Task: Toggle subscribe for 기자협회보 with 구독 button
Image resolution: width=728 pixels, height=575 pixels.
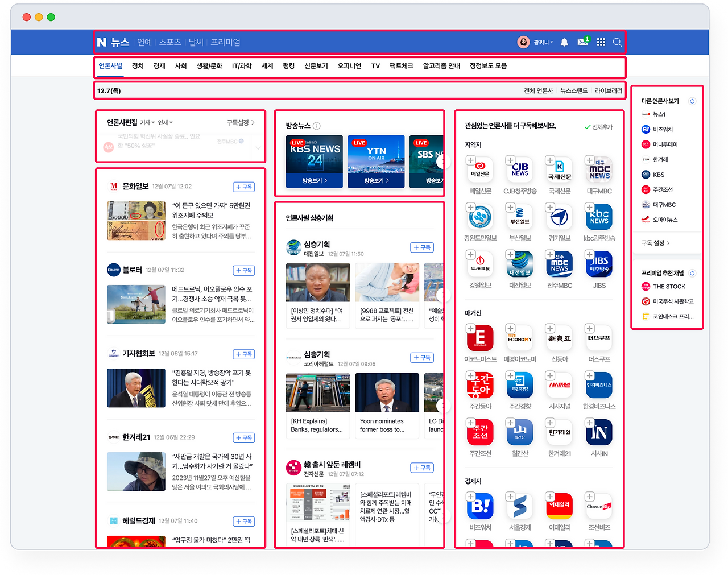Action: [244, 354]
